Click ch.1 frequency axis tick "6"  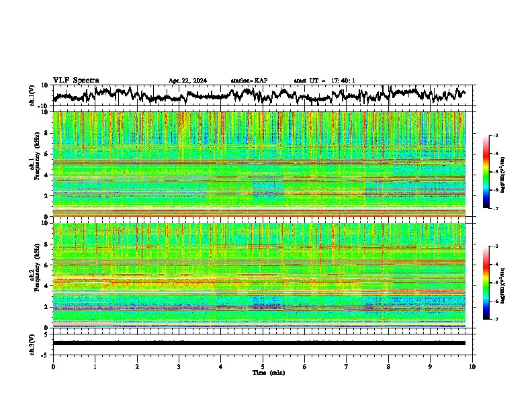46,154
